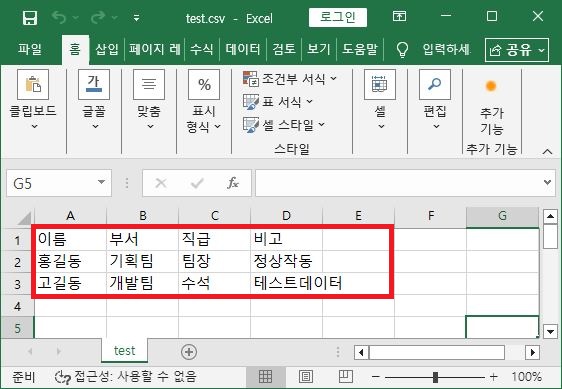Open 조건부 서식 conditional formatting menu
This screenshot has height=389, width=562.
pos(290,79)
